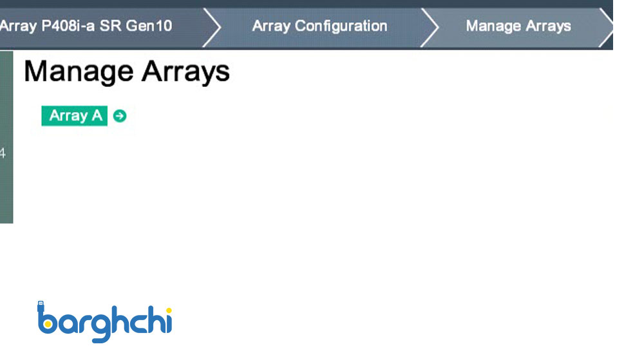Open the Array A entry

pyautogui.click(x=75, y=116)
